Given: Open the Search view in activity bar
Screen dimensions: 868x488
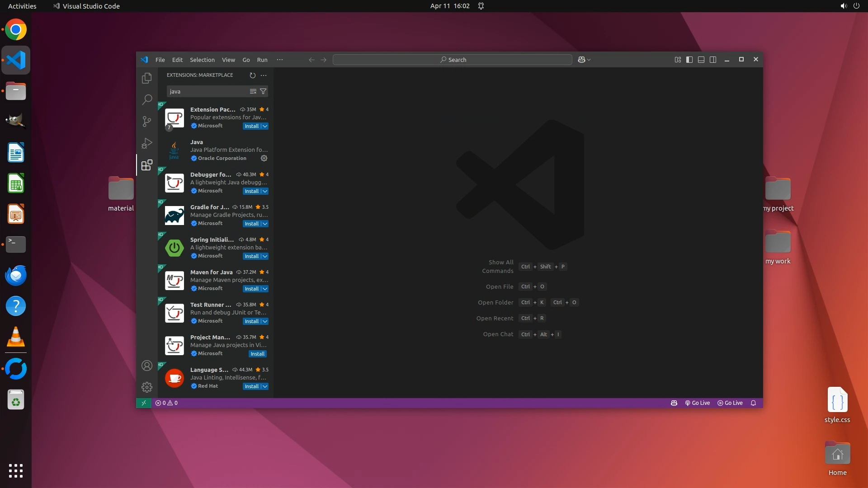Looking at the screenshot, I should pyautogui.click(x=146, y=99).
